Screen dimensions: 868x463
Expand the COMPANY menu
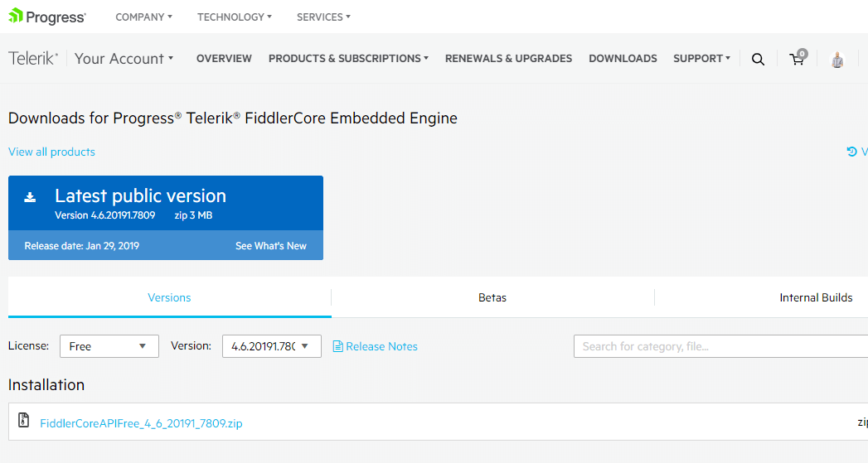pyautogui.click(x=144, y=17)
